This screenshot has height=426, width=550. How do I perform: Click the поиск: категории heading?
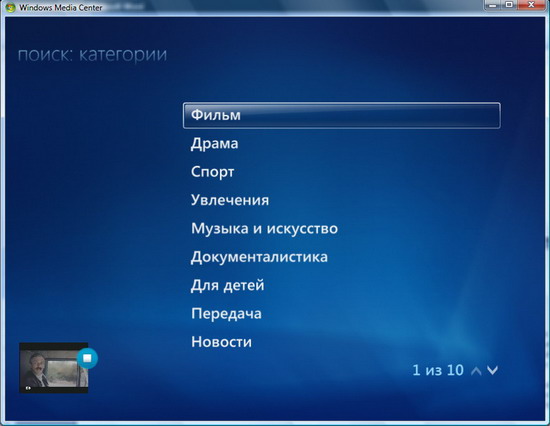92,55
